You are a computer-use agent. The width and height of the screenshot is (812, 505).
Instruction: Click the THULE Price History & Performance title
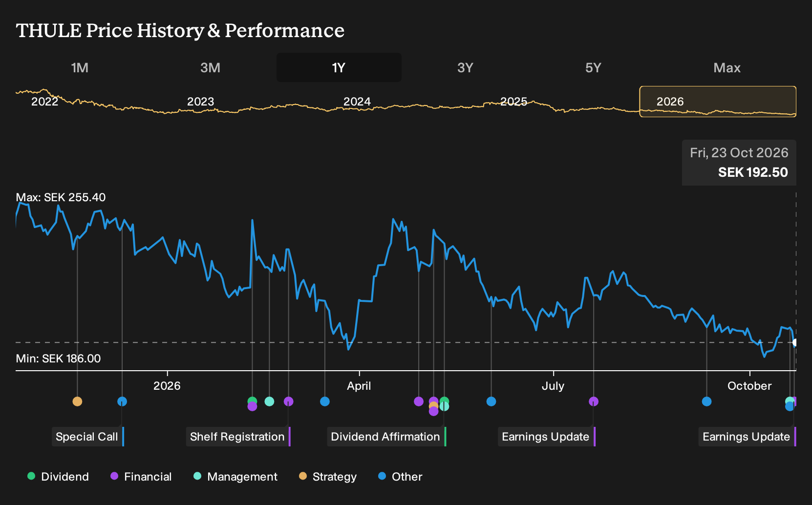(180, 30)
